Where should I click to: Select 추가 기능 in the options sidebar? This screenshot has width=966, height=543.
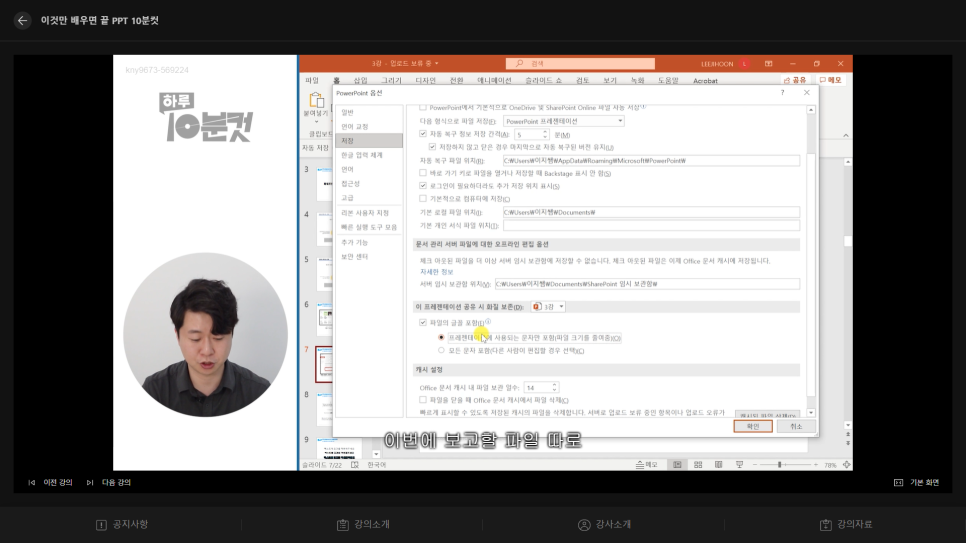coord(354,242)
